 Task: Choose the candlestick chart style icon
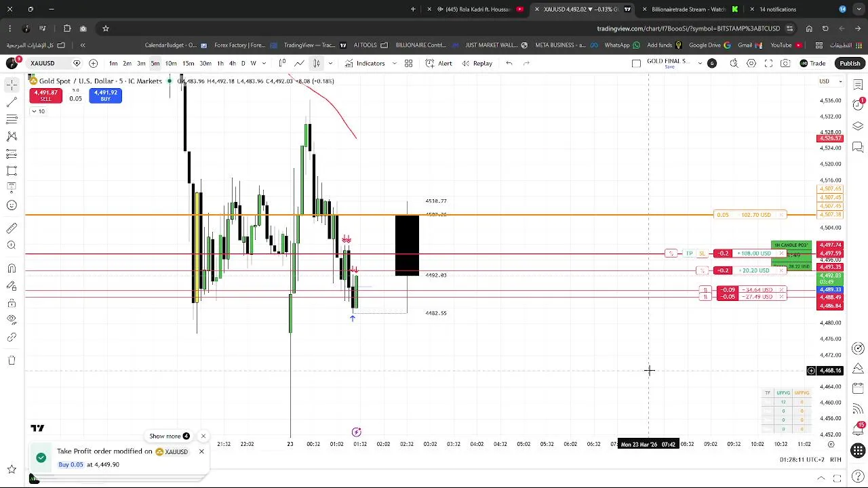pos(316,63)
